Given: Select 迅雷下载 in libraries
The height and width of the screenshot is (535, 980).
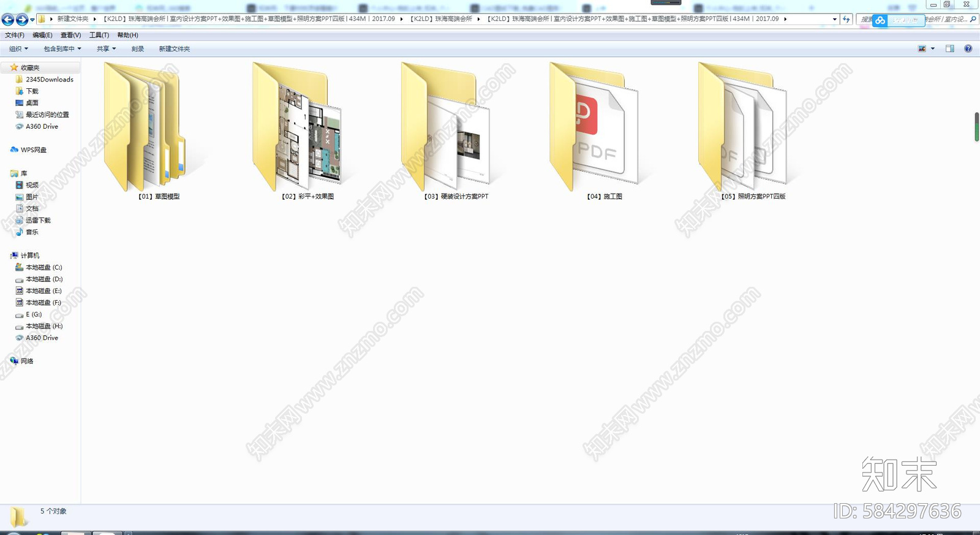Looking at the screenshot, I should click(x=33, y=220).
